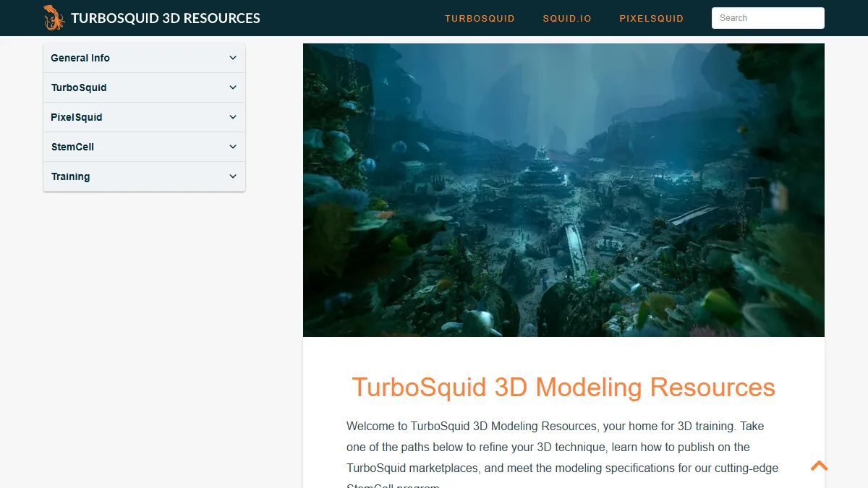Viewport: 868px width, 488px height.
Task: Select the StemCell sidebar label
Action: coord(72,147)
